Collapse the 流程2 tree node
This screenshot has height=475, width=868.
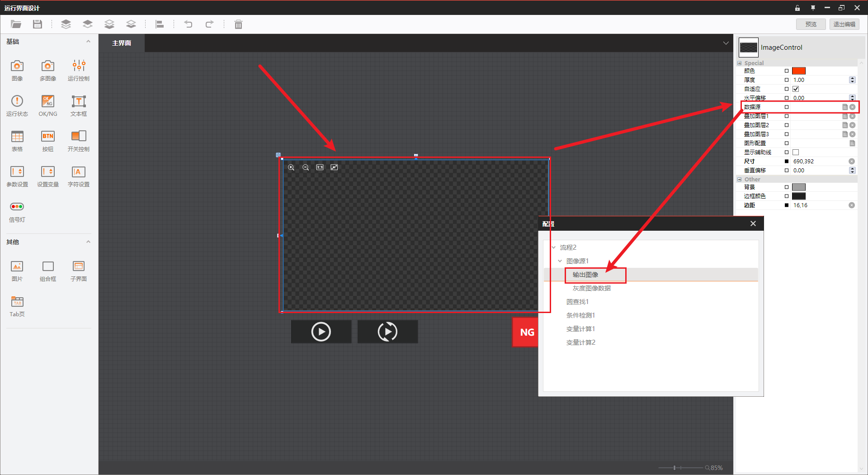point(554,247)
